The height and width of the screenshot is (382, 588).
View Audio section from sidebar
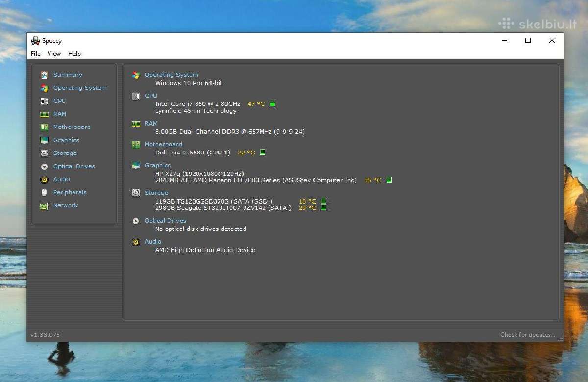point(62,179)
